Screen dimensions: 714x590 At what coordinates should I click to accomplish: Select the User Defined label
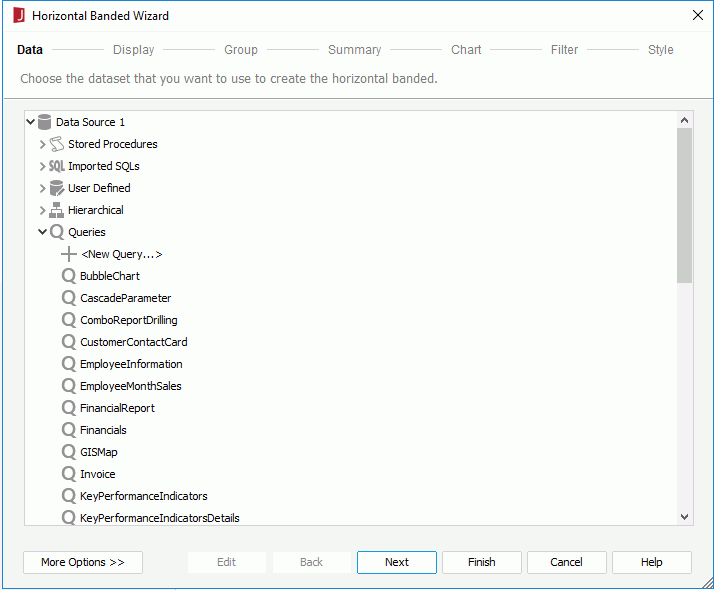99,188
